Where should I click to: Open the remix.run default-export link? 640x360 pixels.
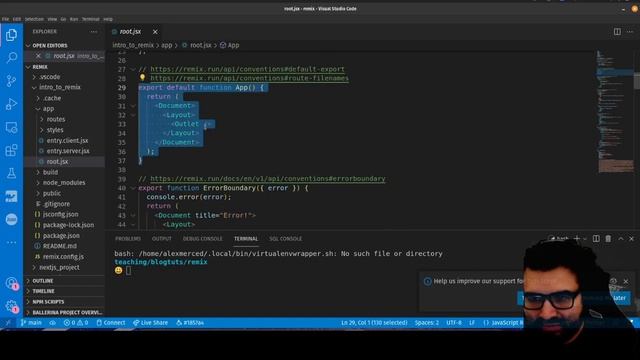[x=247, y=69]
